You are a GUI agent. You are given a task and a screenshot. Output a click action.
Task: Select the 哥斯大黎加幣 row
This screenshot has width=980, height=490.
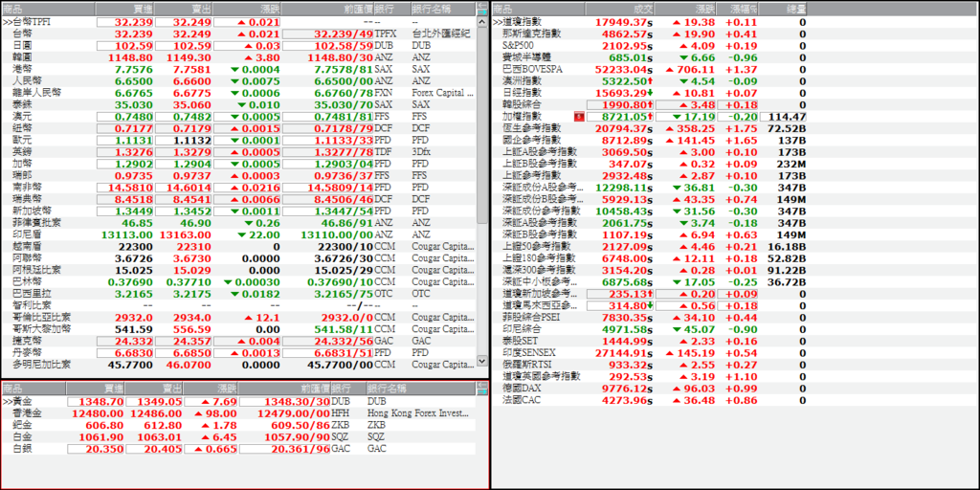coord(238,329)
